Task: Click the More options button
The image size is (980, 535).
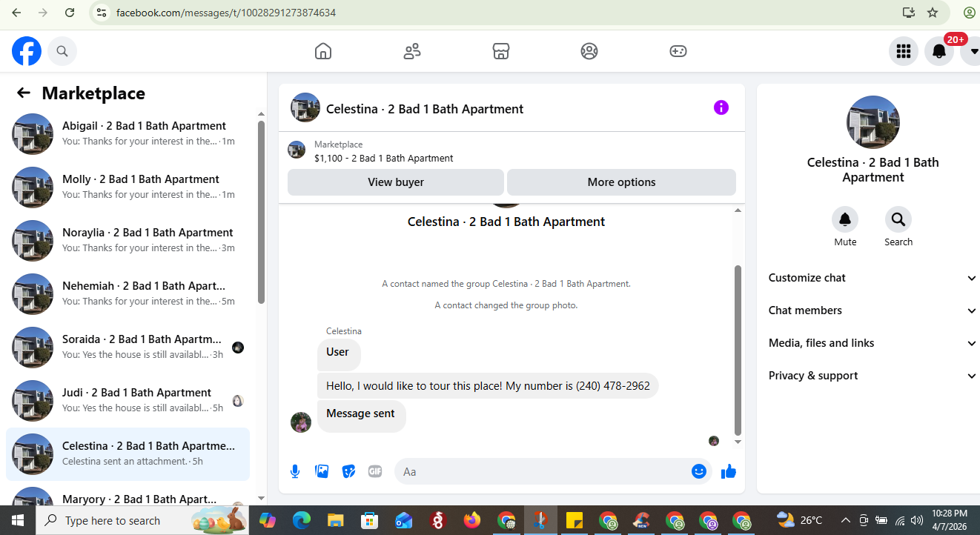Action: click(x=621, y=182)
